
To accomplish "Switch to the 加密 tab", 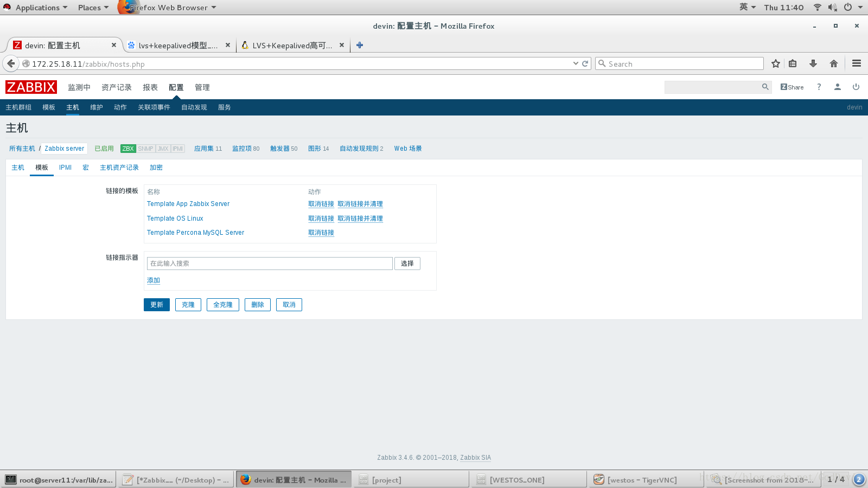I will [156, 168].
